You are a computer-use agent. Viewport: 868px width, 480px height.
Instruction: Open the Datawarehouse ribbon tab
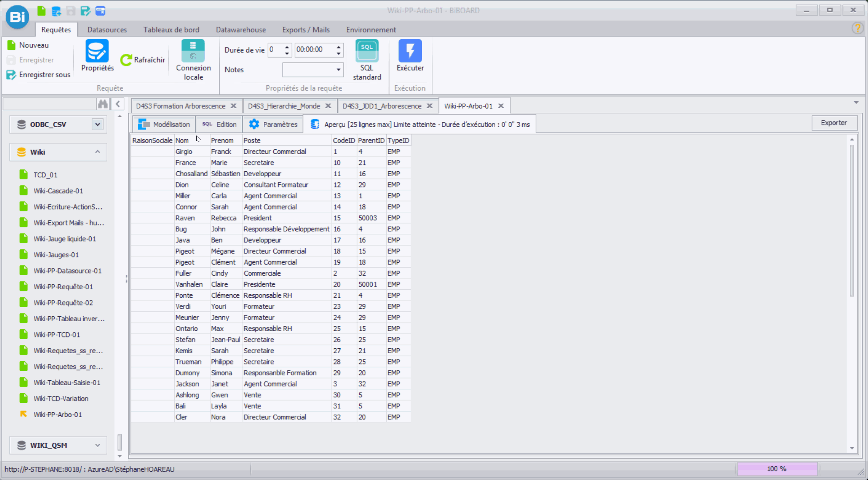point(241,29)
